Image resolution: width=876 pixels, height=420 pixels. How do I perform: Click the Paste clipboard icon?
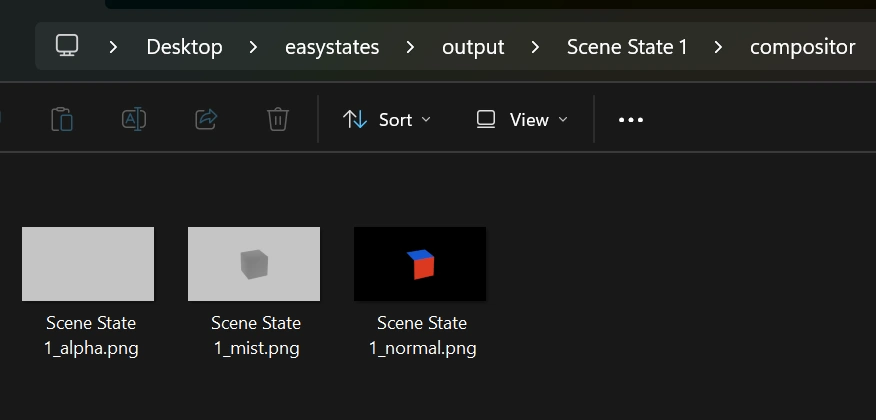coord(62,119)
